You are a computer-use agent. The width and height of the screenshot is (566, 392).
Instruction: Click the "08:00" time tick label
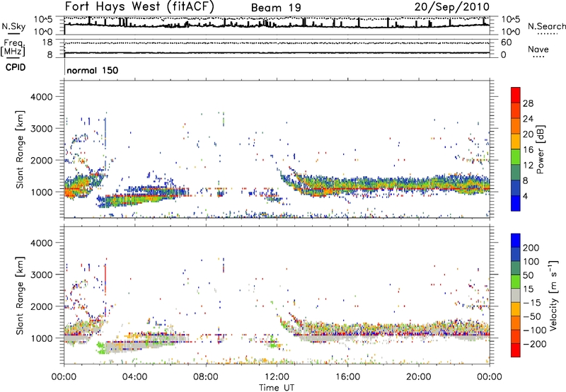click(206, 377)
